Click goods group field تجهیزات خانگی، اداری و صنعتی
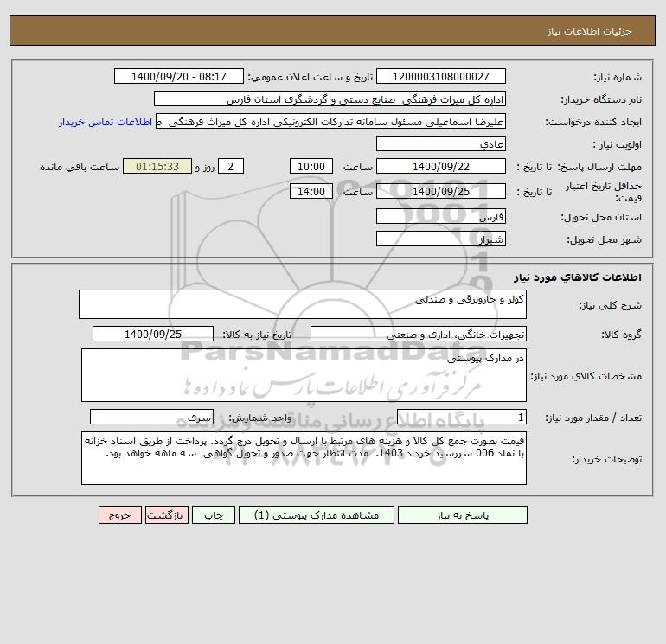The image size is (666, 644). coord(419,334)
